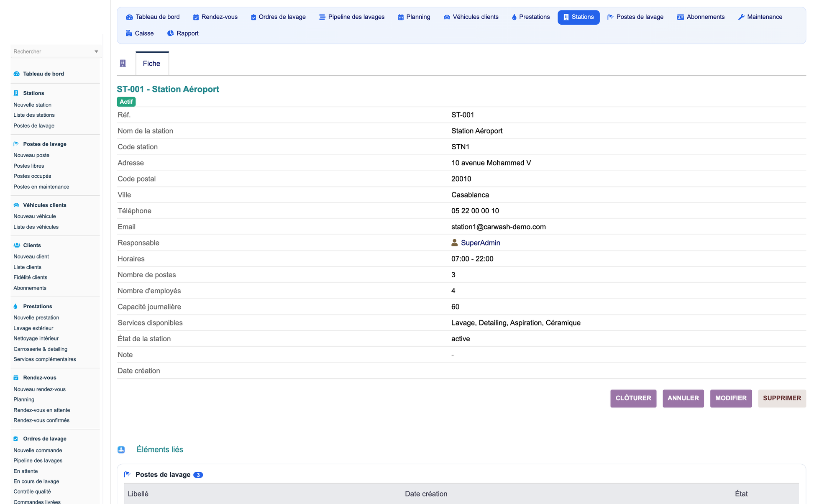Open Lavage extérieur in sidebar
This screenshot has height=504, width=814.
tap(33, 328)
